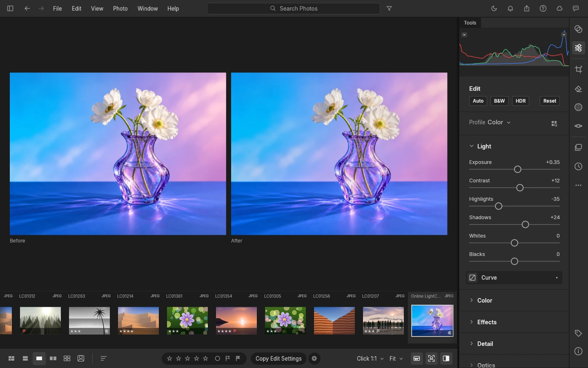Toggle the left sidebar panel icon

(x=10, y=8)
